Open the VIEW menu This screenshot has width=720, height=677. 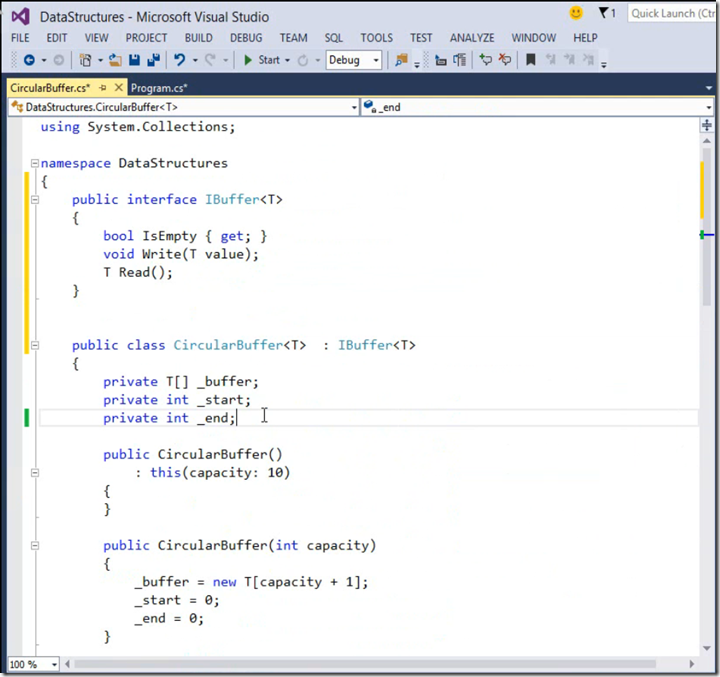[96, 38]
